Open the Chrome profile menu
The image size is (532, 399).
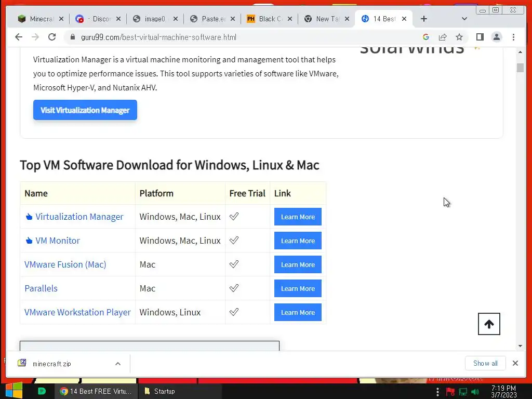click(x=496, y=37)
